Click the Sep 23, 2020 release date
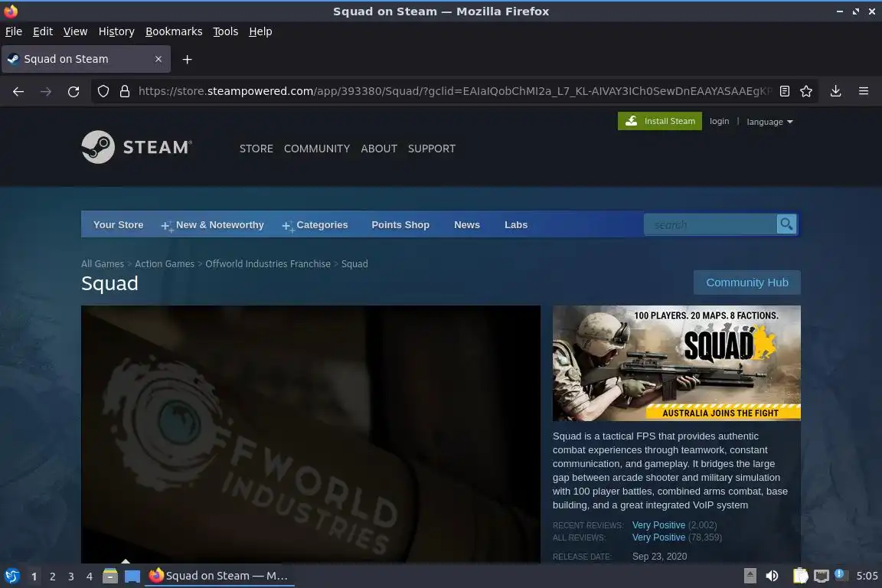This screenshot has width=882, height=588. (659, 556)
